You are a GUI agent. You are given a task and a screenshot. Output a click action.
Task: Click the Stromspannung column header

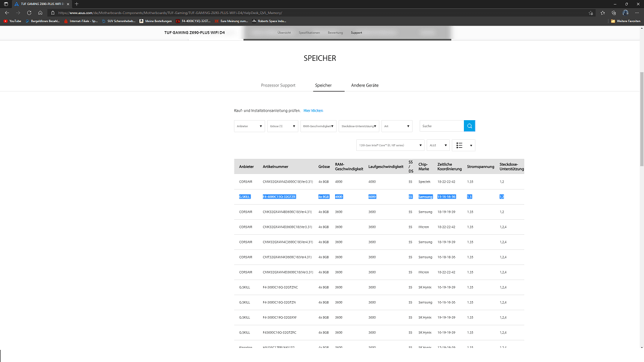480,167
